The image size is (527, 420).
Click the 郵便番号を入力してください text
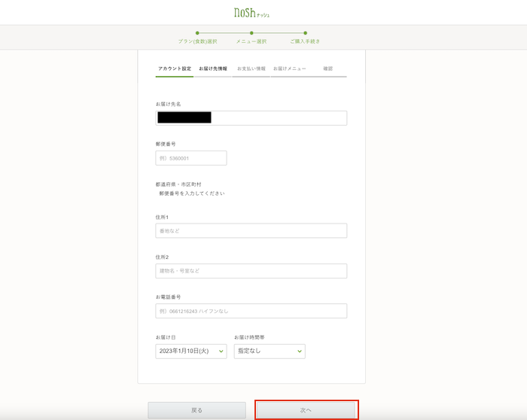[x=192, y=193]
